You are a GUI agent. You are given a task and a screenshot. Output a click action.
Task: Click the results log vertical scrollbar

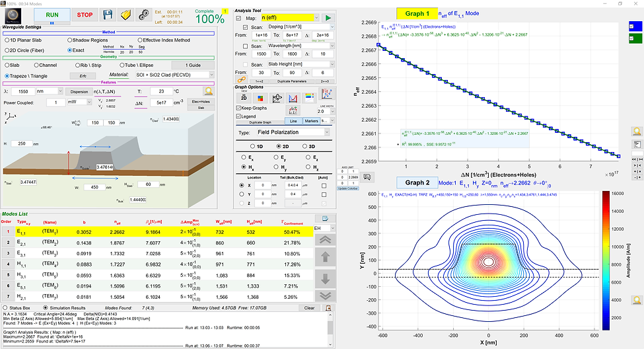pos(330,330)
